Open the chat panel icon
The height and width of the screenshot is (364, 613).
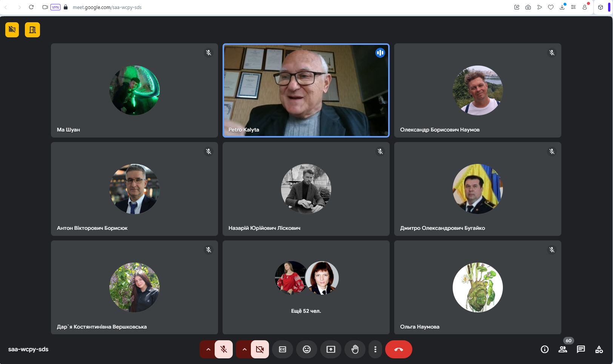pos(581,349)
